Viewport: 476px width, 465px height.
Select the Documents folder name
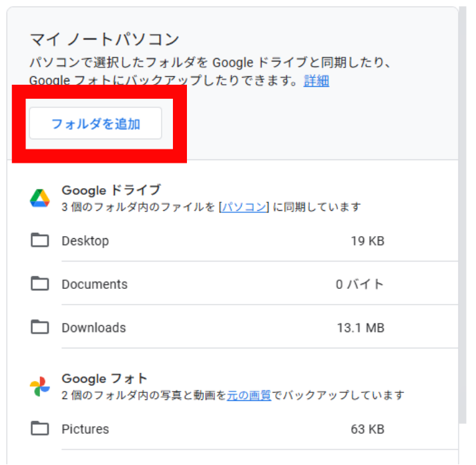pos(94,284)
